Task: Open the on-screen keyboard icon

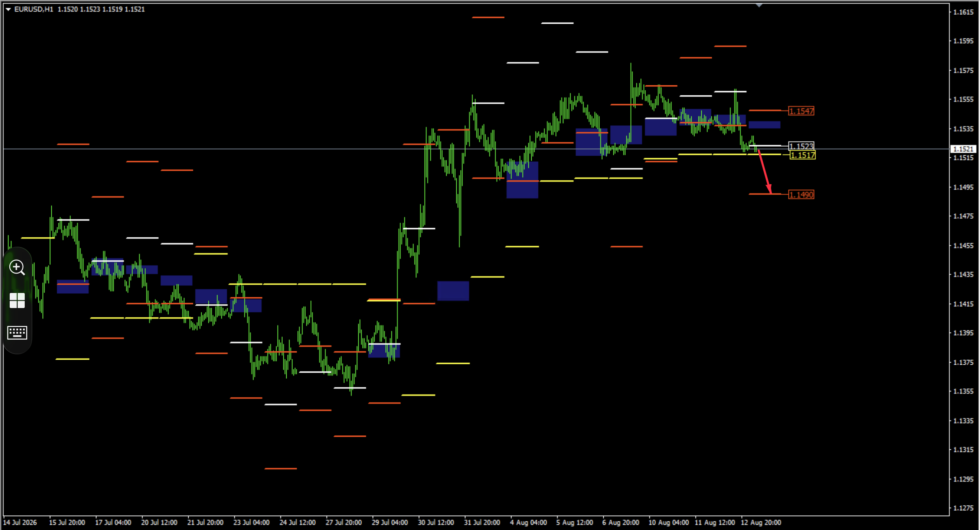Action: [17, 333]
